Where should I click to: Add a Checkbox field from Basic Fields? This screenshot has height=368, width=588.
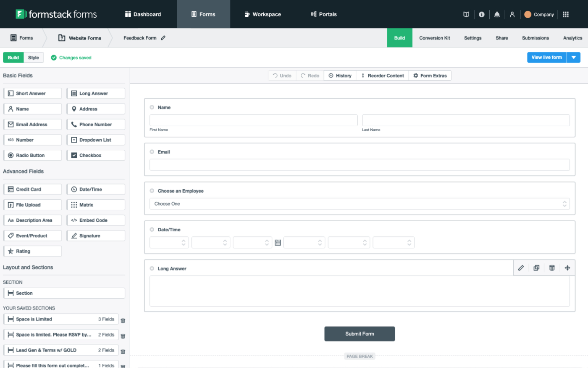pos(96,155)
